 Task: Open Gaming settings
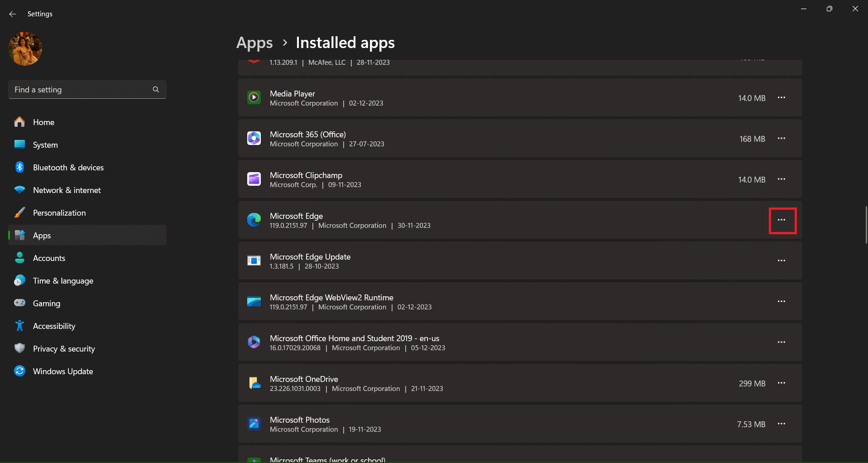point(87,304)
